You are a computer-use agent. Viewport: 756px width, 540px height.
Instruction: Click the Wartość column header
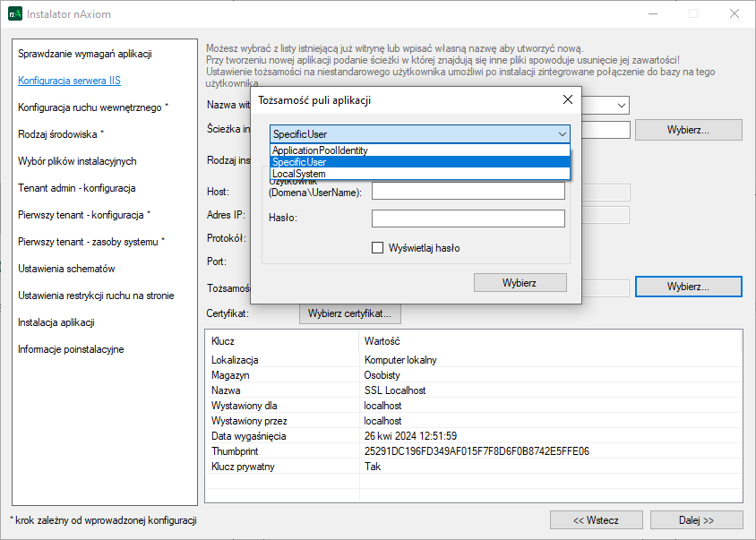click(x=550, y=341)
